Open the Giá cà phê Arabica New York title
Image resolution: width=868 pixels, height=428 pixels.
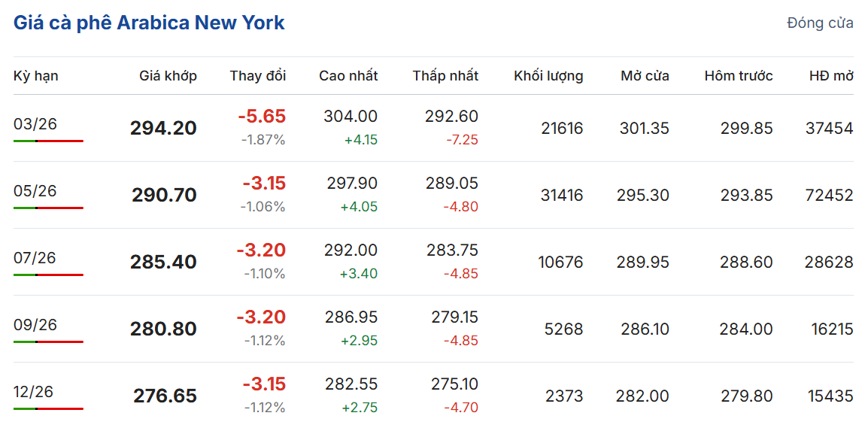click(x=149, y=23)
